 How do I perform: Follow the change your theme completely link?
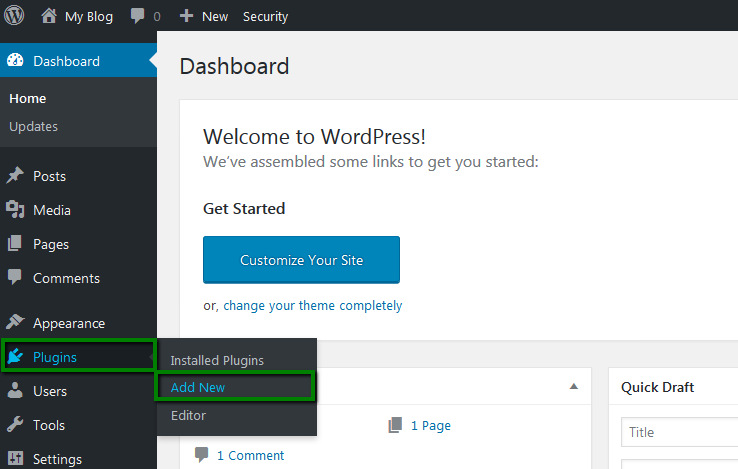point(312,305)
